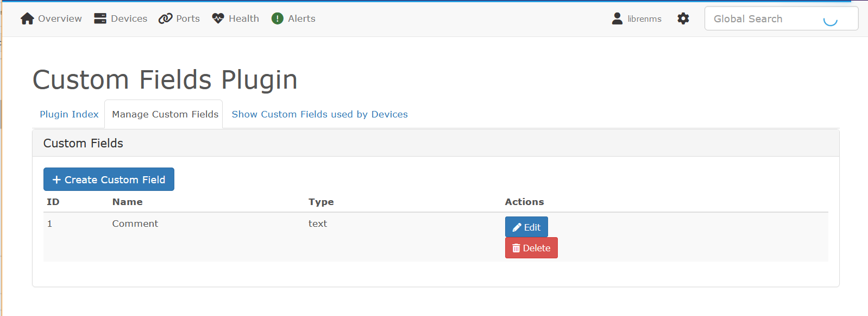The height and width of the screenshot is (316, 868).
Task: Click the Devices server icon
Action: 100,18
